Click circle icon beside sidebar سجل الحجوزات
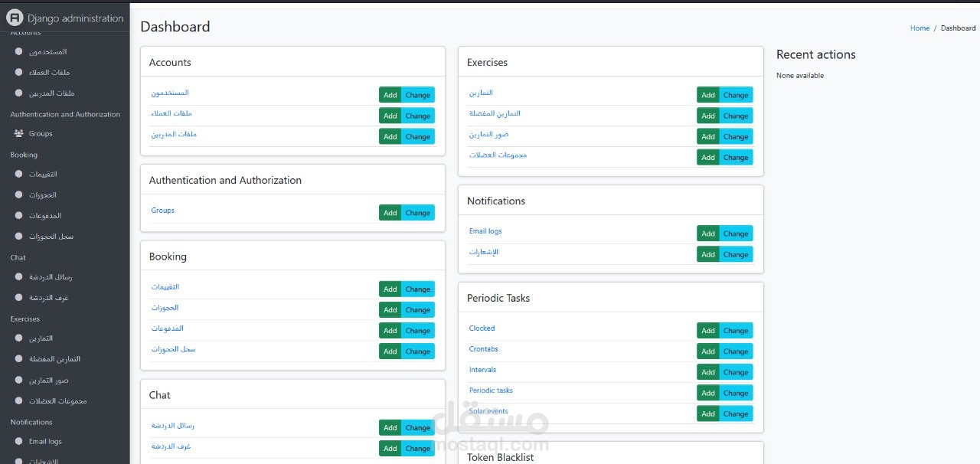Image resolution: width=980 pixels, height=464 pixels. (18, 237)
